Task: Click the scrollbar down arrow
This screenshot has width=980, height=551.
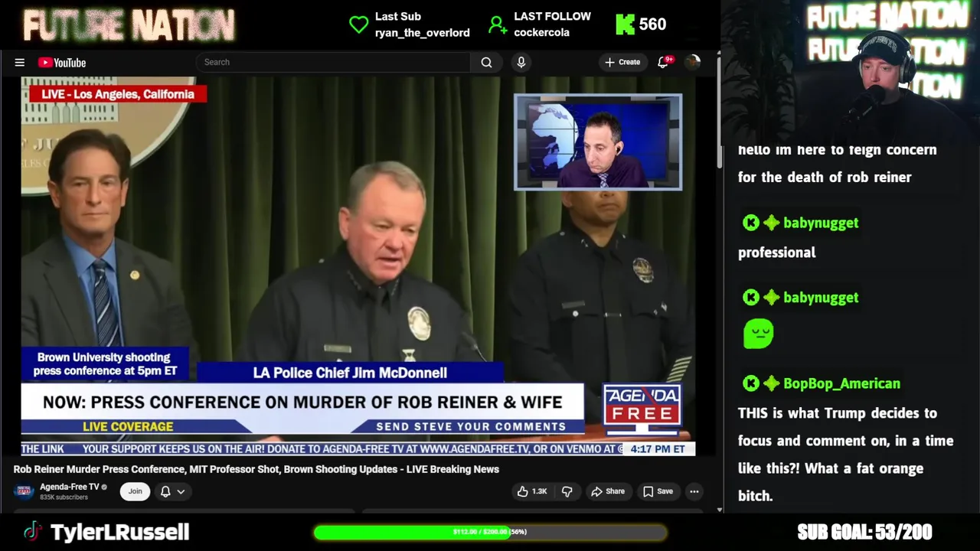Action: tap(719, 509)
